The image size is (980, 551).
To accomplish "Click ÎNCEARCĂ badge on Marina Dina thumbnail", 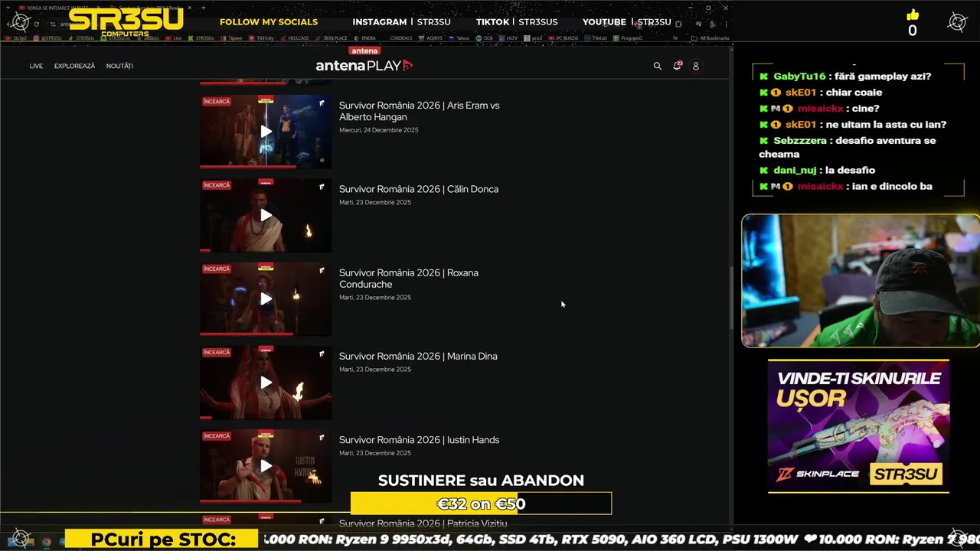I will point(217,352).
